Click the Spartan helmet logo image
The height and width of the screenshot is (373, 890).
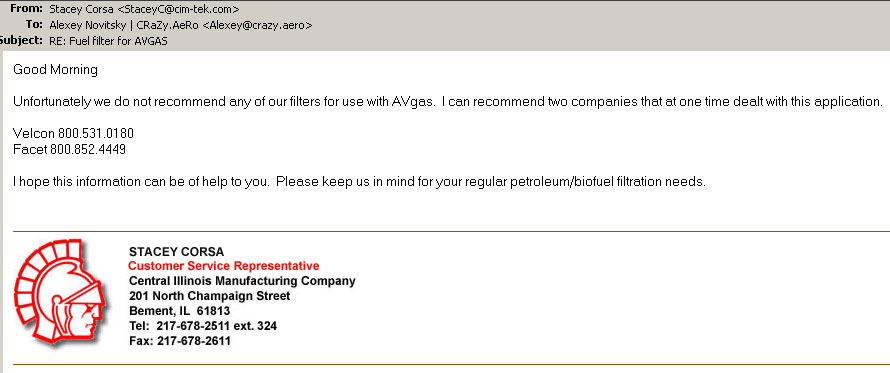coord(59,292)
